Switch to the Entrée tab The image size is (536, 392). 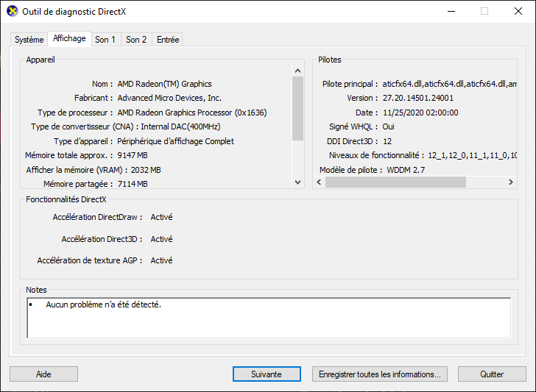click(168, 40)
